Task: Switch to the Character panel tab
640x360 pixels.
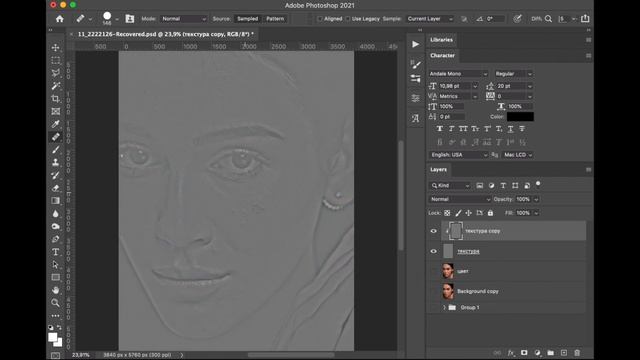Action: 442,55
